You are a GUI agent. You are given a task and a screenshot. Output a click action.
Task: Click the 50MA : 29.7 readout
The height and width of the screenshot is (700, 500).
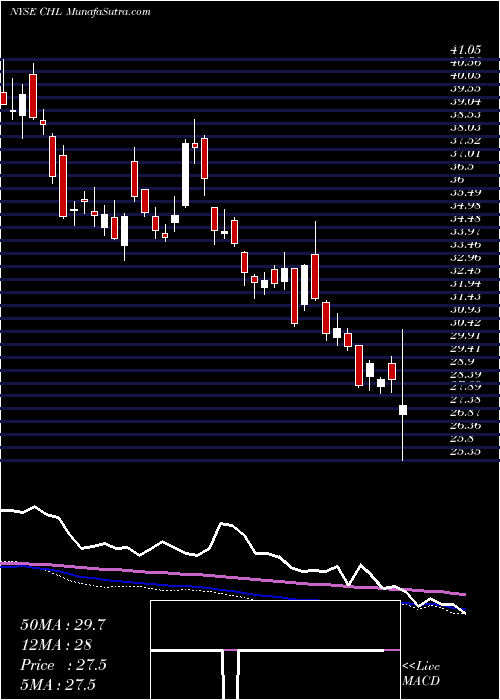[63, 625]
